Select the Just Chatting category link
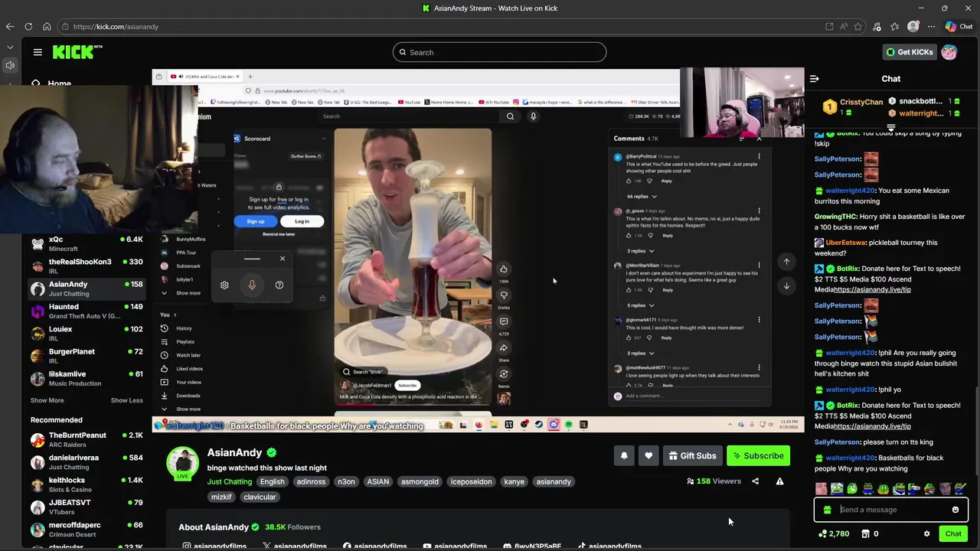The image size is (980, 551). pos(229,481)
